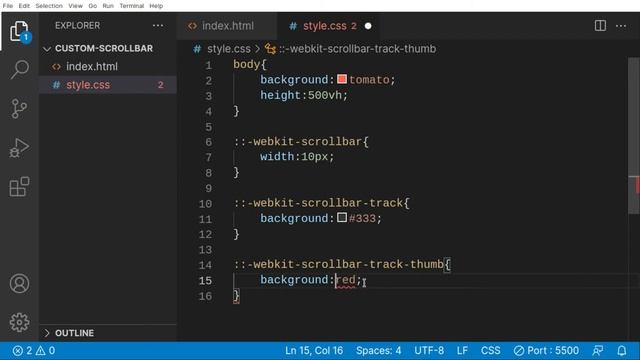Open the notifications bell
640x360 pixels.
pyautogui.click(x=622, y=351)
